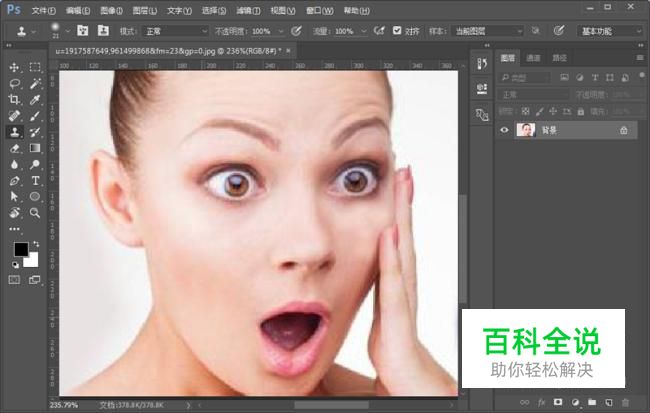
Task: Toggle the Clone Source panel in options bar
Action: pyautogui.click(x=103, y=31)
